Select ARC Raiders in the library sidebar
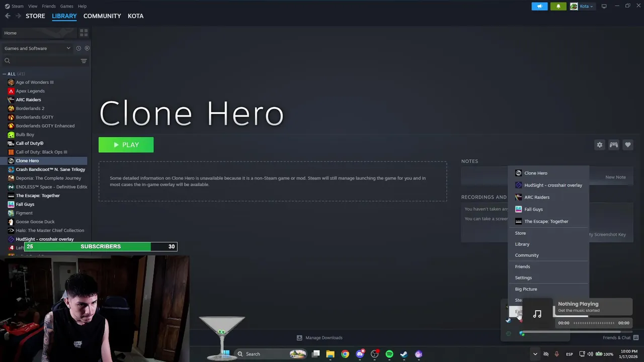 coord(28,100)
